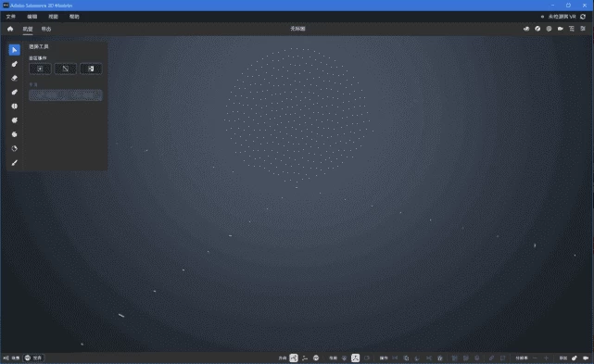
Task: Select the sphere-with-vertical-line split tool
Action: 15,107
